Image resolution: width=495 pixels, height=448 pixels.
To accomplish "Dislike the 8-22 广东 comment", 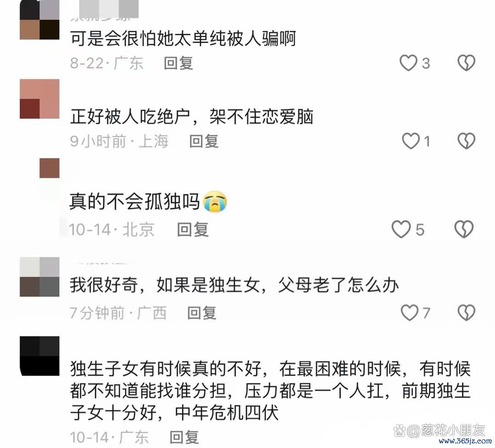I will pos(466,63).
